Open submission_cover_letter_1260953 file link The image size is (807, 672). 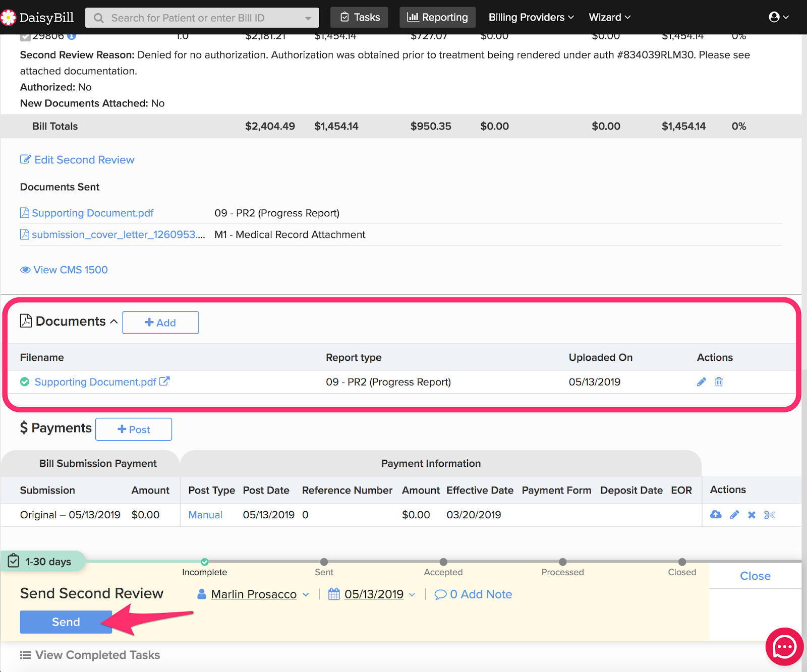(119, 234)
